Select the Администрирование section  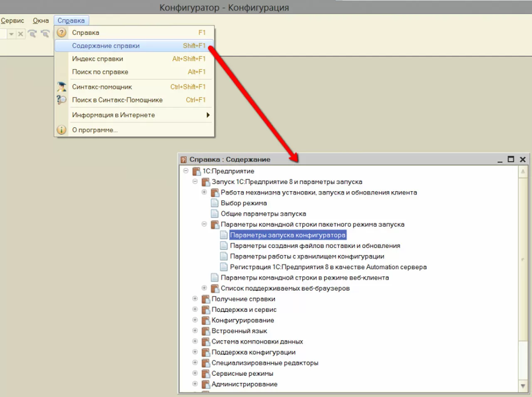[x=244, y=385]
